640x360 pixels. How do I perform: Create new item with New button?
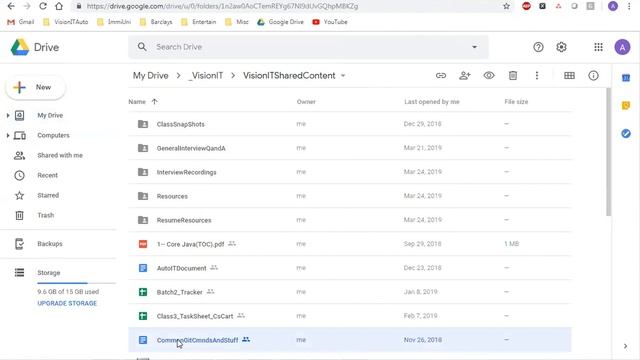point(36,87)
